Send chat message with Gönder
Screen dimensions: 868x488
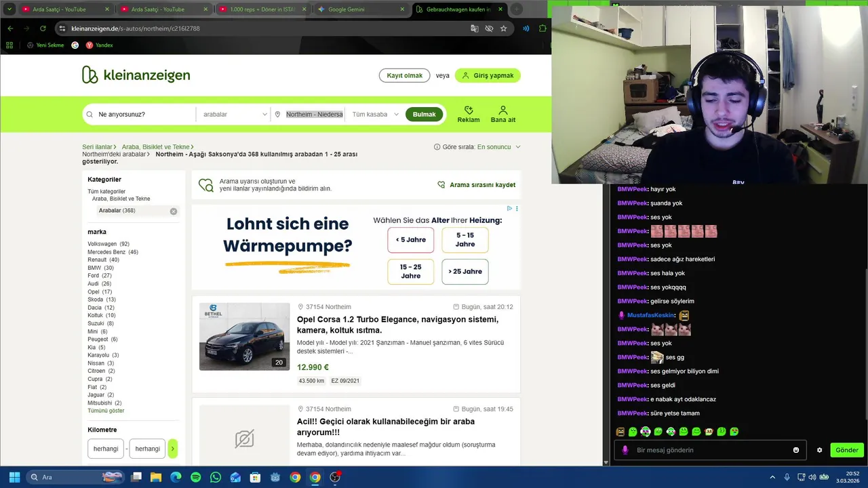[x=846, y=450]
